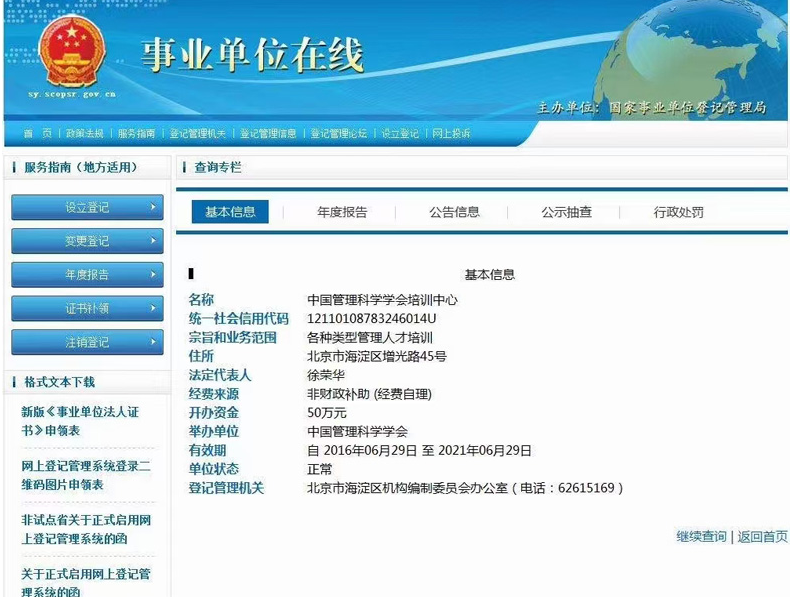Click legal representative value 徐荣华

325,375
